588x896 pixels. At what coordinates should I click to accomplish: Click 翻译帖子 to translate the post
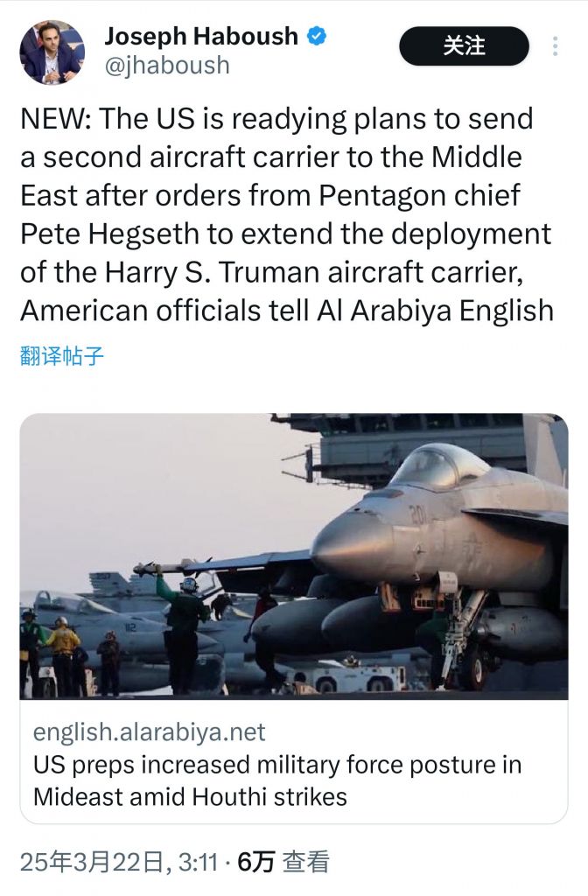pos(62,356)
